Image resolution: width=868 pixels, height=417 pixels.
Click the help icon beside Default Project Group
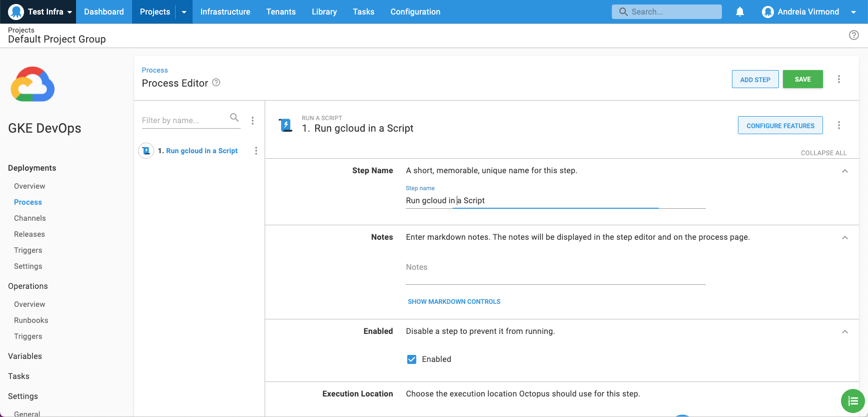point(854,35)
